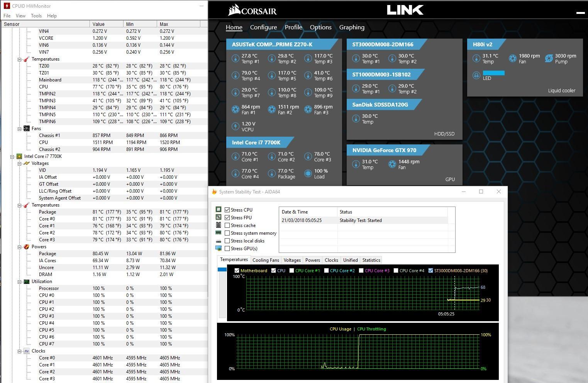The image size is (588, 383).
Task: Open Profile in Corsair Link
Action: (x=293, y=27)
